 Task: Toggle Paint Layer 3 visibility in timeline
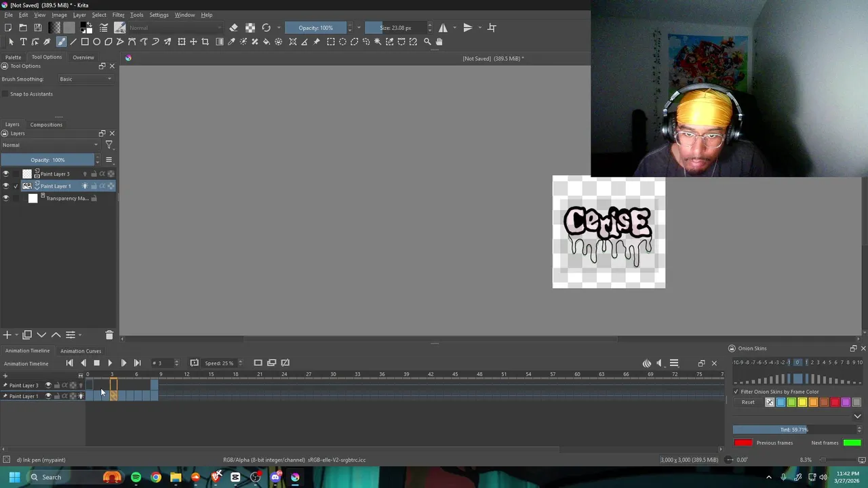[48, 385]
